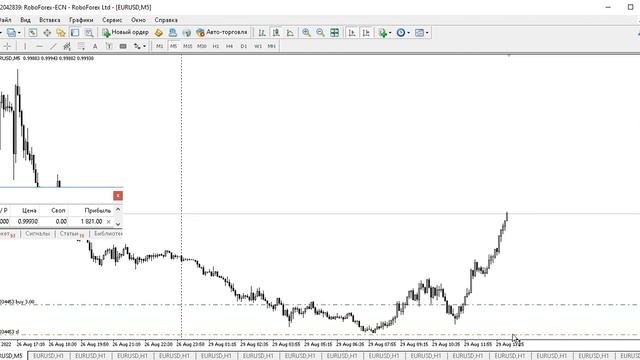Viewport: 640px width, 360px height.
Task: Toggle chart auto scroll
Action: (352, 33)
